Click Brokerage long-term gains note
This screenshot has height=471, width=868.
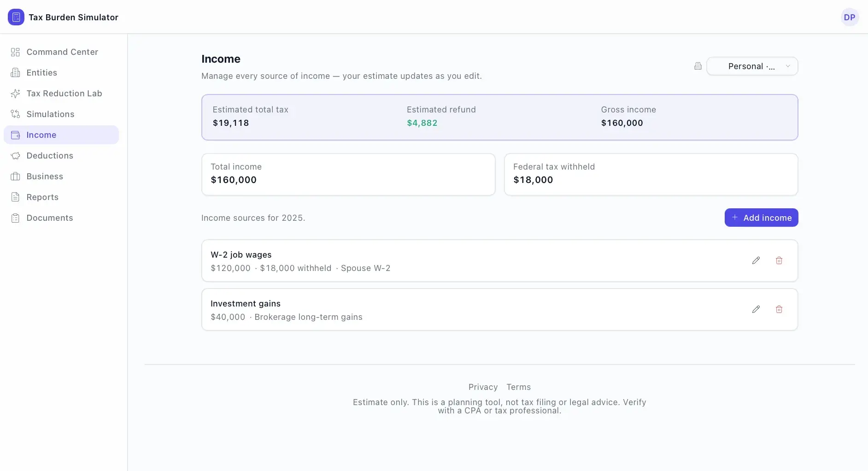tap(308, 317)
